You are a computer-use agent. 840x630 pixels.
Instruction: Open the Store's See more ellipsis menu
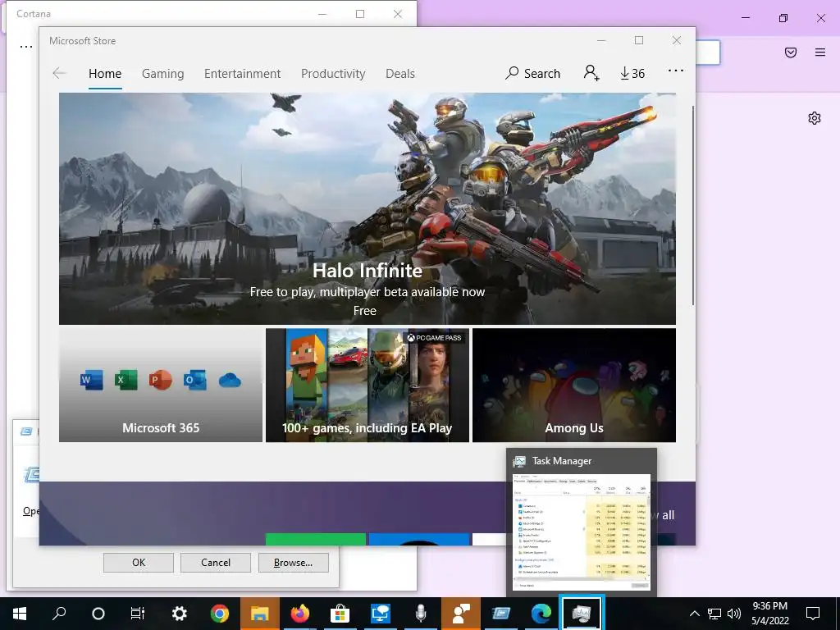point(676,71)
